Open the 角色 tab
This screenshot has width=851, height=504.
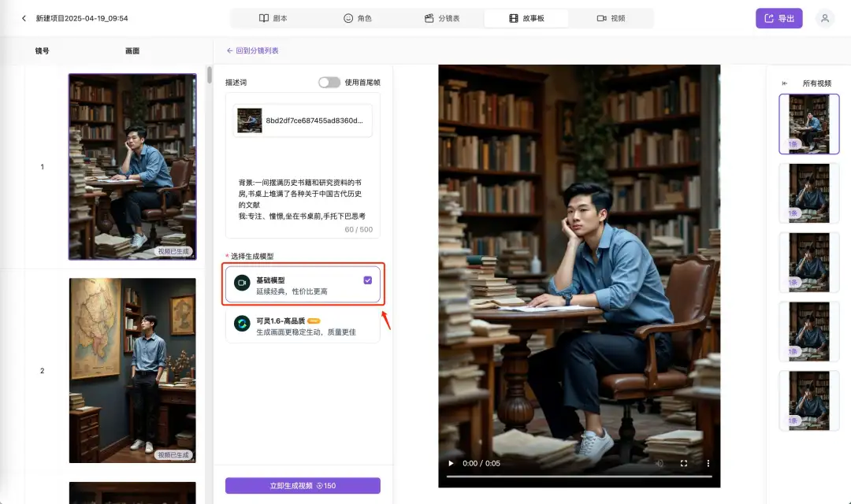(358, 18)
